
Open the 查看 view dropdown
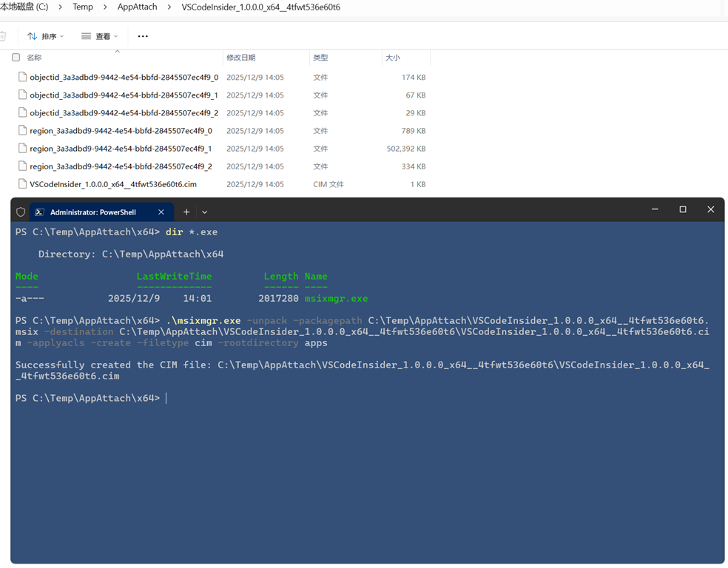(100, 36)
